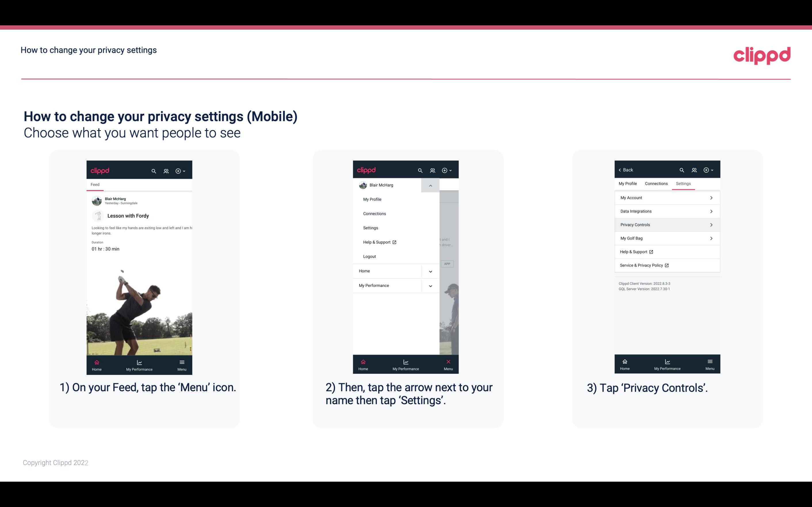Select the Settings tab in profile view
Viewport: 812px width, 507px height.
pos(682,183)
